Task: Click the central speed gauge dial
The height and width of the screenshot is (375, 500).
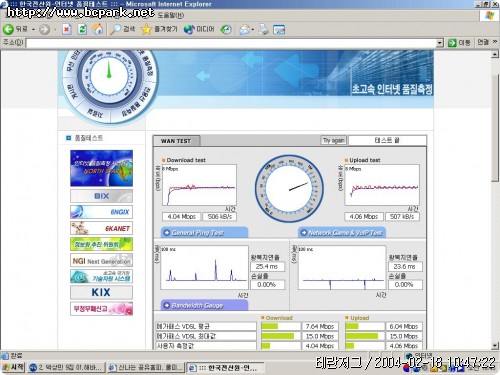Action: click(289, 188)
